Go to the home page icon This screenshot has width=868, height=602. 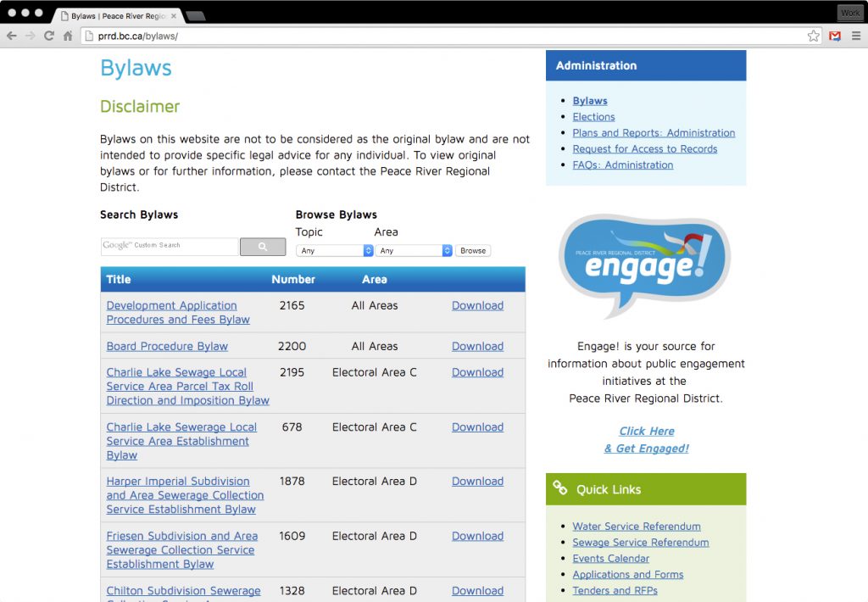pyautogui.click(x=68, y=36)
